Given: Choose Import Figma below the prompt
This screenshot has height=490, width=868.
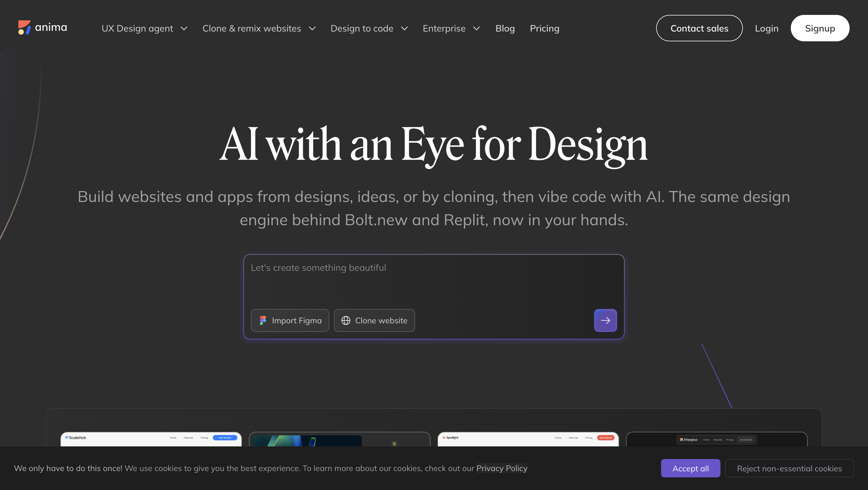Looking at the screenshot, I should [290, 320].
